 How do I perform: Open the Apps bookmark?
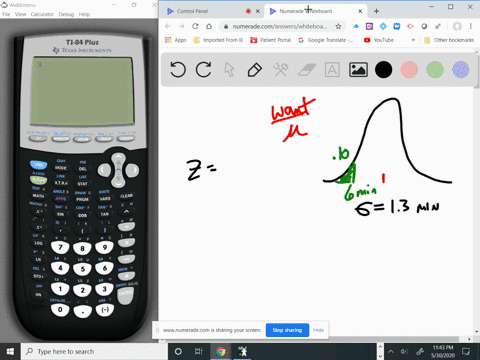point(175,40)
